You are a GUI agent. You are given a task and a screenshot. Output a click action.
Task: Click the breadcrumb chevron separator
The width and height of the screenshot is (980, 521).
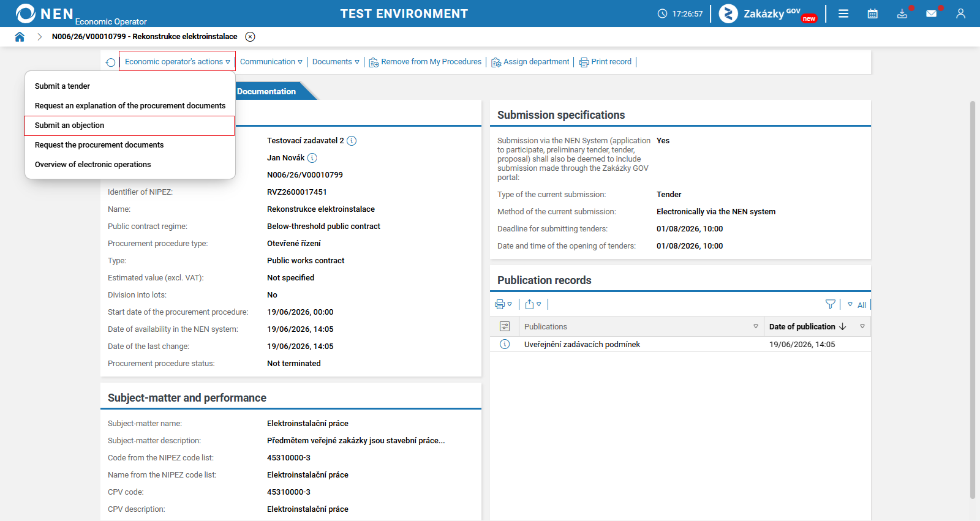39,37
